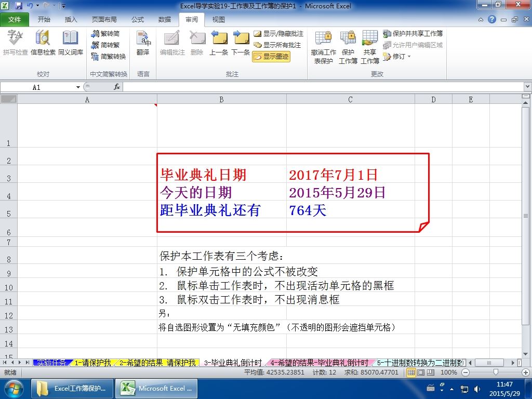Open the 翻译 translate tool

(x=143, y=43)
